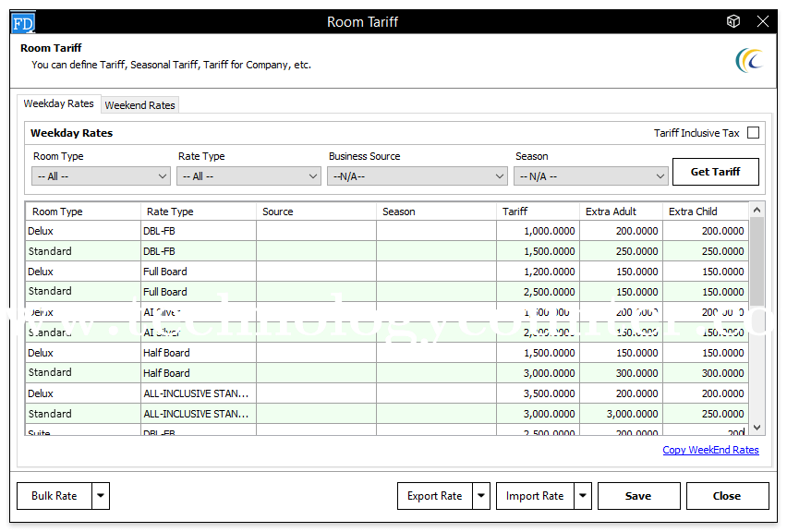Viewport: 787px width, 532px height.
Task: Select the Extra Adult value 3,000.0000
Action: [621, 414]
